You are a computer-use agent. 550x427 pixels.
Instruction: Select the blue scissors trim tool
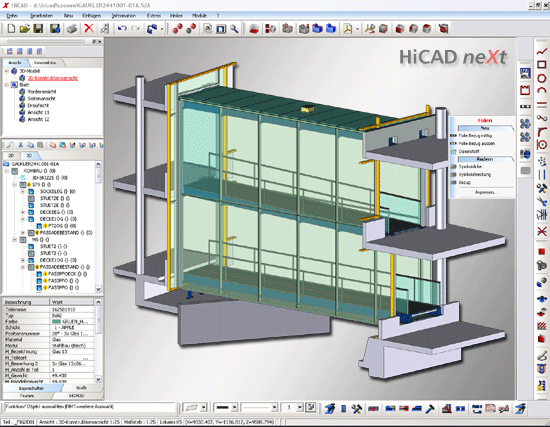(542, 201)
